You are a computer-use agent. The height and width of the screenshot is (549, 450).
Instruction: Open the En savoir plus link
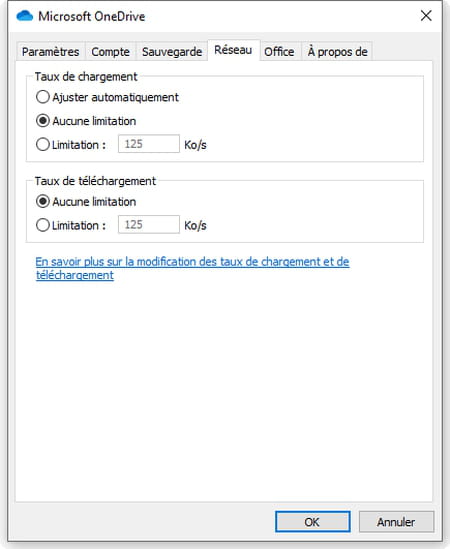tap(192, 268)
